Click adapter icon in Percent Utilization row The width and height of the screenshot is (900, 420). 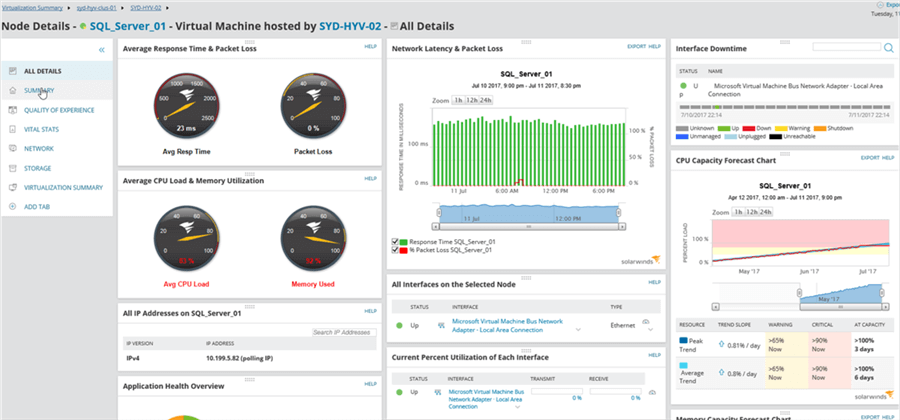pyautogui.click(x=438, y=392)
